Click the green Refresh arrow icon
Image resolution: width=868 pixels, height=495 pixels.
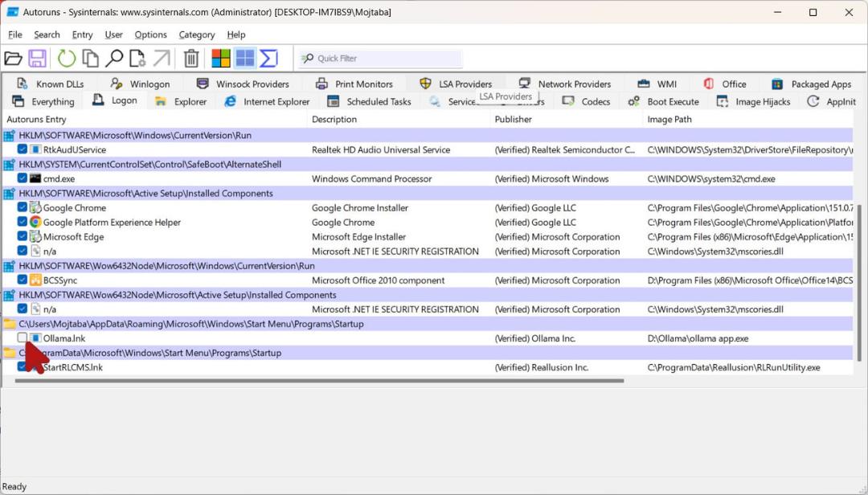coord(67,58)
